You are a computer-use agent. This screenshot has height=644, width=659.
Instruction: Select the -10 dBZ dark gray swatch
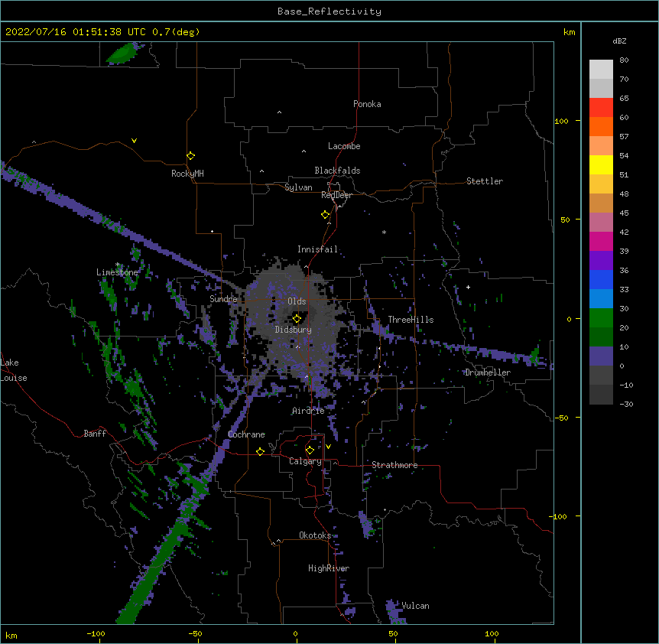[601, 395]
